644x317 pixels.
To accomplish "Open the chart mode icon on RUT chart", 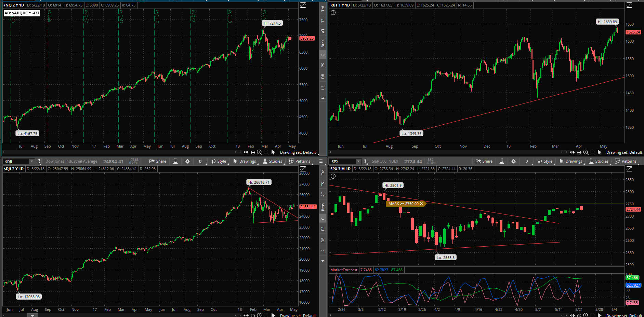I will 629,5.
